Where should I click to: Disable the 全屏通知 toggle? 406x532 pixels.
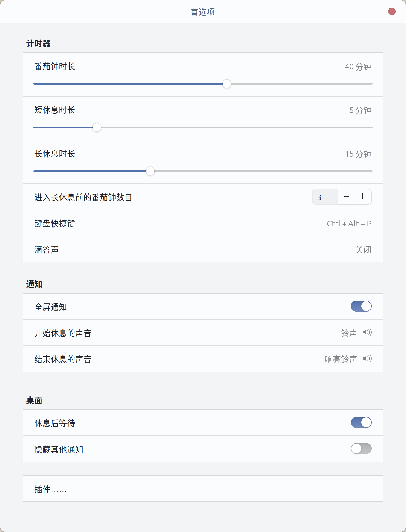(x=361, y=306)
